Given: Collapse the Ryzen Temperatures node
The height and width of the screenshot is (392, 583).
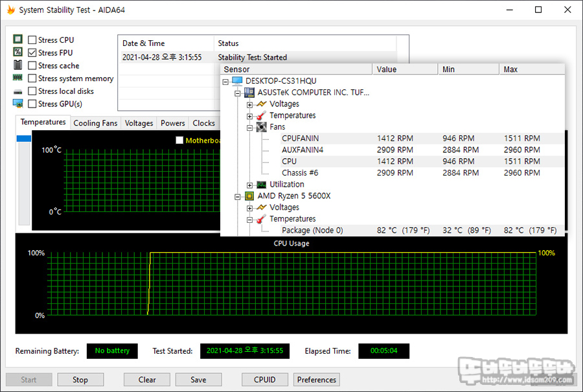Looking at the screenshot, I should 250,220.
